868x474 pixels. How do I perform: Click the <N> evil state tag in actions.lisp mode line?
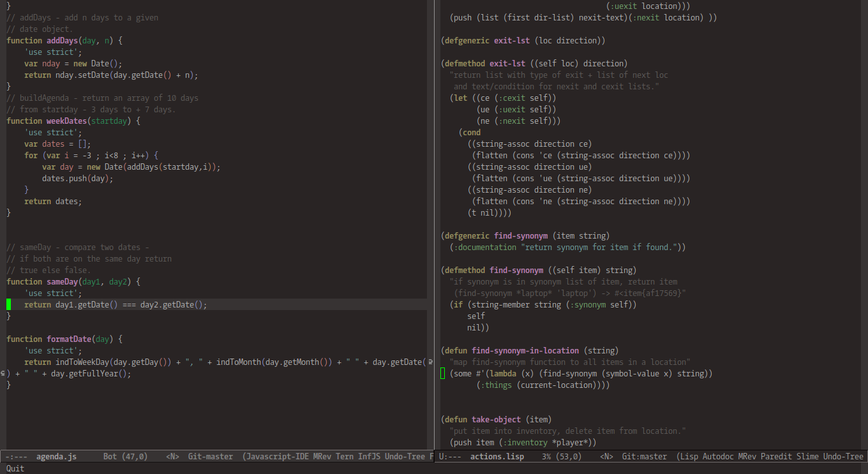click(607, 457)
